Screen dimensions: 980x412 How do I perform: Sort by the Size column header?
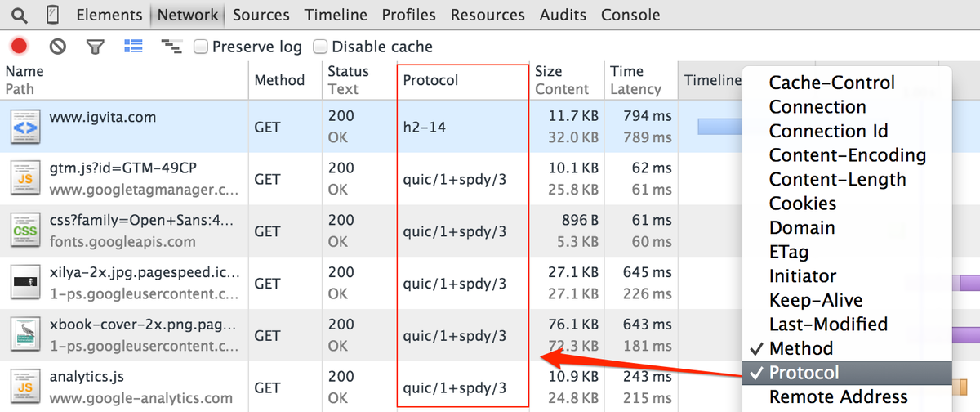click(567, 80)
